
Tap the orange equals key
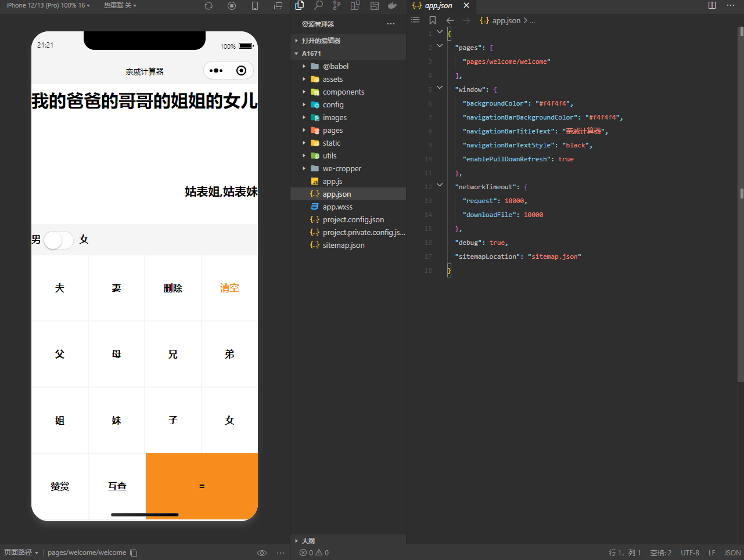[202, 486]
